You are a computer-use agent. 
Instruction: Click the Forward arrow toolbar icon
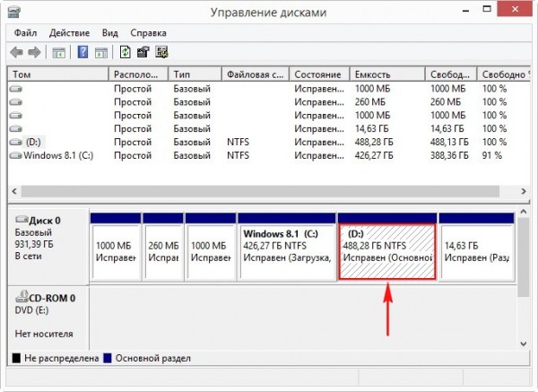coord(34,53)
